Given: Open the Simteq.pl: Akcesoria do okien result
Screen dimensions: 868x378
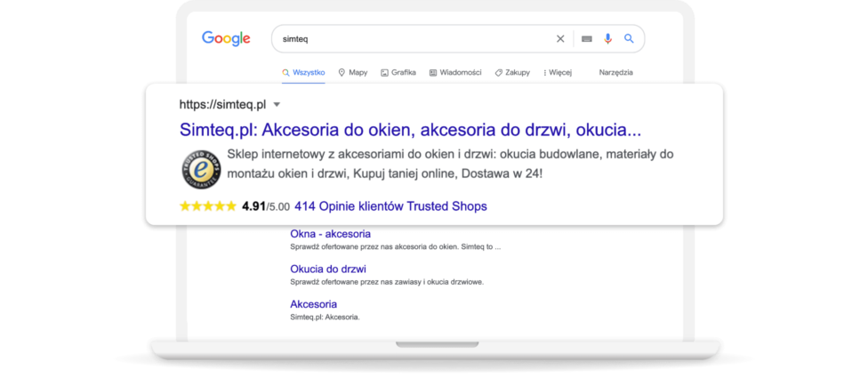Looking at the screenshot, I should (410, 130).
